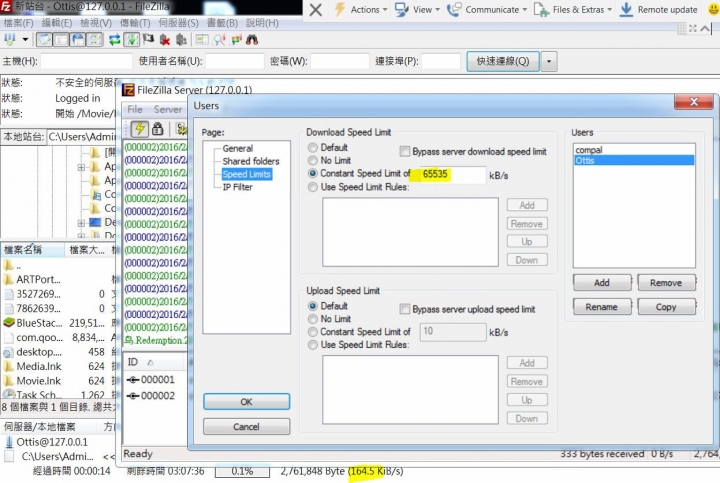The width and height of the screenshot is (720, 483).
Task: Click Remote update button
Action: [658, 10]
